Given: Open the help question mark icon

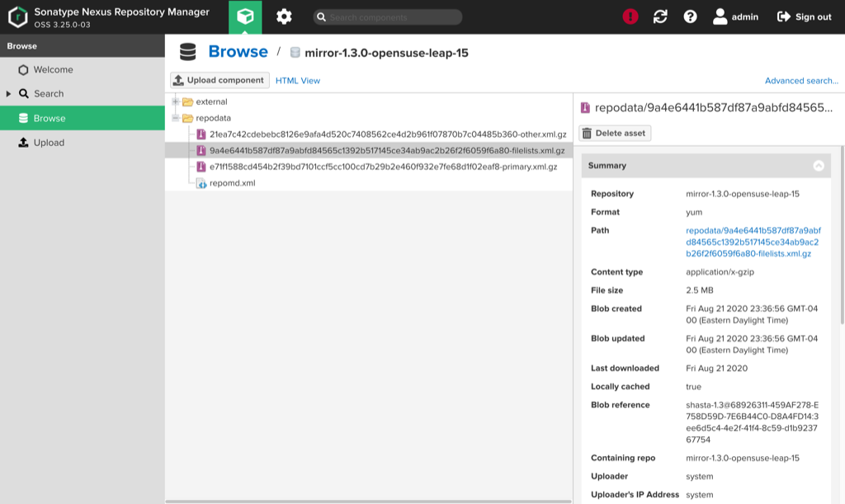Looking at the screenshot, I should click(x=690, y=16).
